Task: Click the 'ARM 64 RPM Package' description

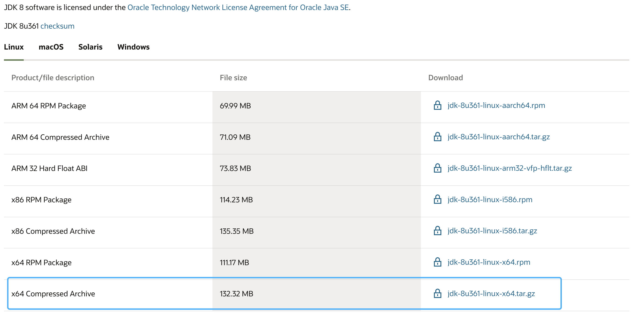Action: click(x=48, y=106)
